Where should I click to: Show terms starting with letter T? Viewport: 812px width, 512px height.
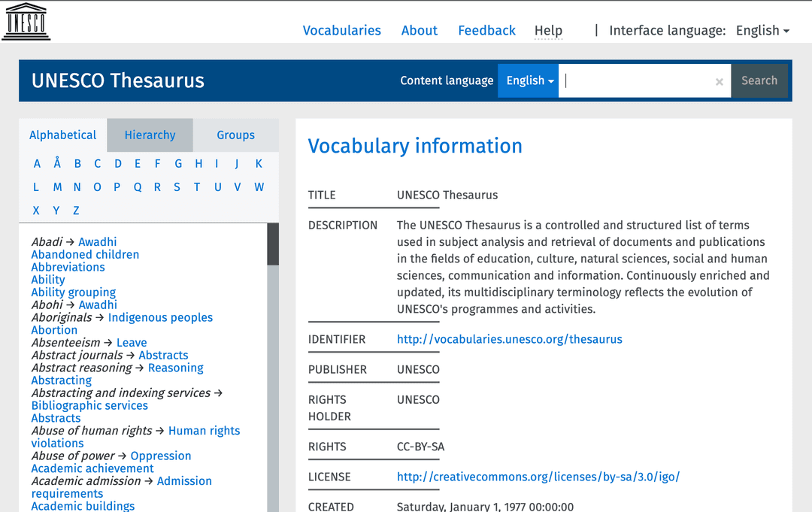(197, 187)
